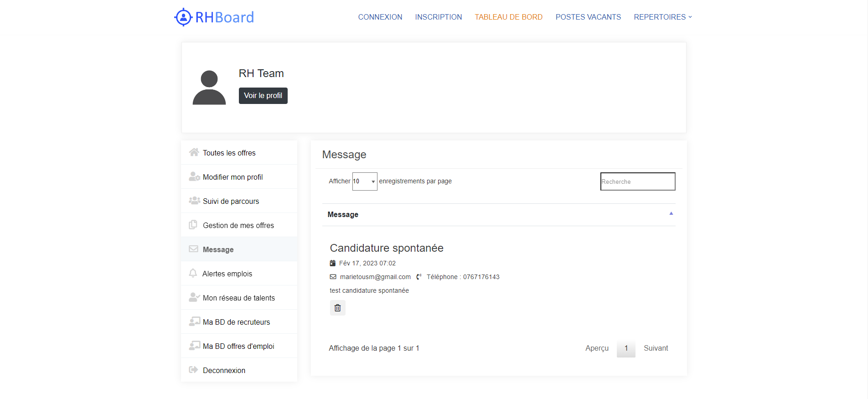Sort the Message column using the arrow
Screen dimensions: 868x399
point(671,213)
